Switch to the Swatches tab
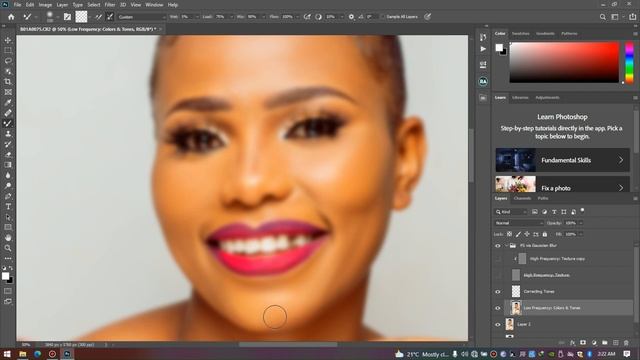The image size is (640, 360). tap(520, 33)
